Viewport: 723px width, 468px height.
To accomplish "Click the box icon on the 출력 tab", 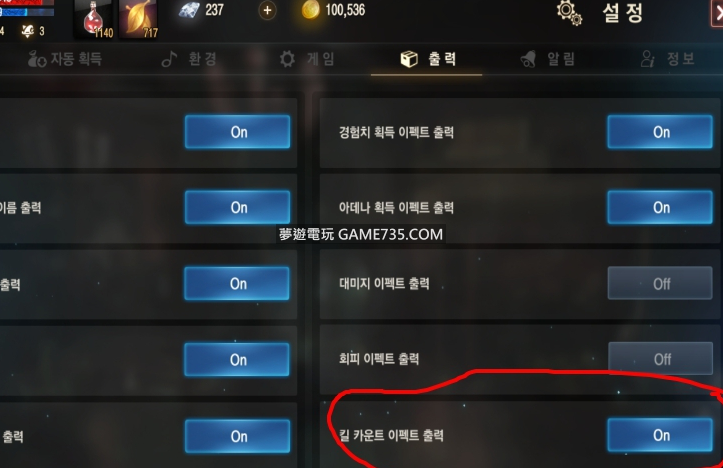I will point(409,59).
